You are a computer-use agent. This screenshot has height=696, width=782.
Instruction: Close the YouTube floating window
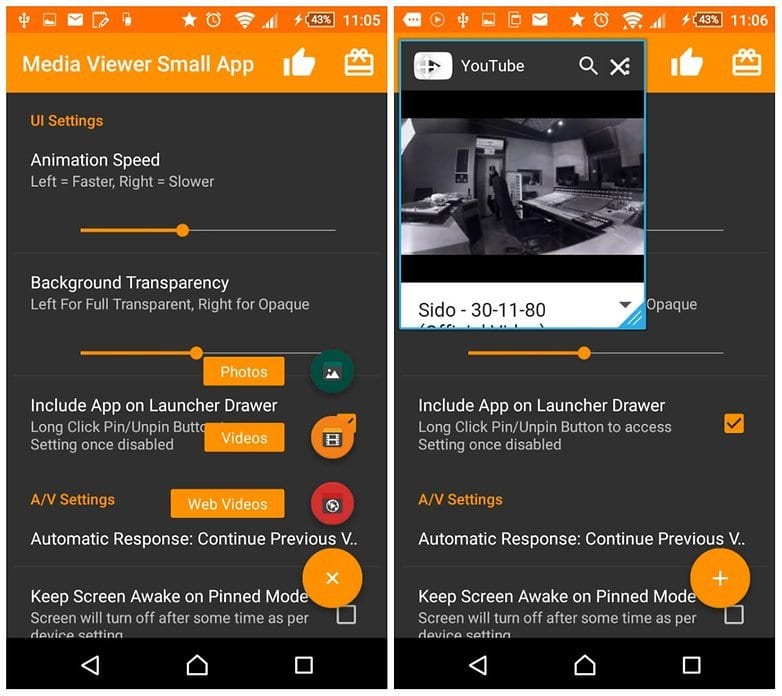click(x=620, y=66)
